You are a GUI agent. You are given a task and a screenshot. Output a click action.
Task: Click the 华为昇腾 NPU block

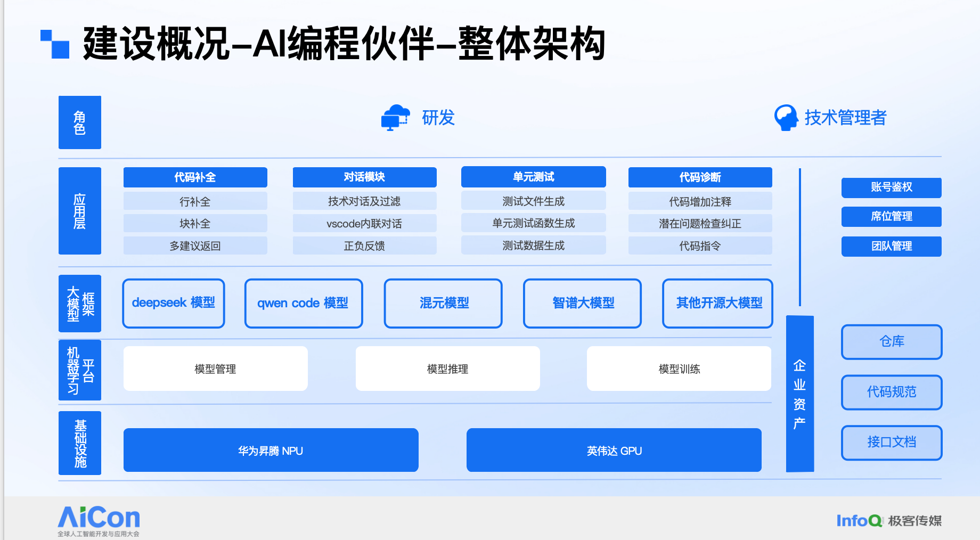coord(271,450)
